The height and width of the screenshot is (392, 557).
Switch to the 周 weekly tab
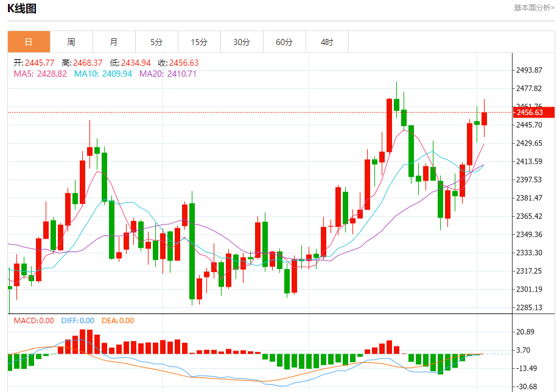click(x=71, y=42)
